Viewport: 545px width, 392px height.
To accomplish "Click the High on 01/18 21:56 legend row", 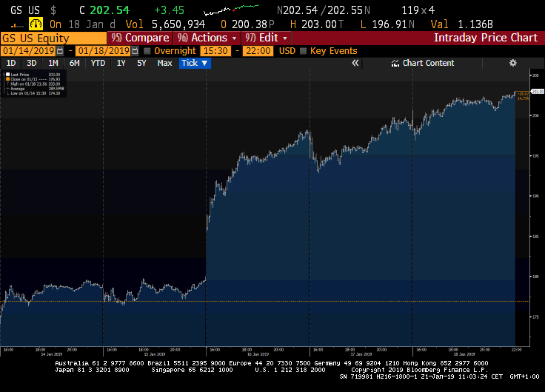I will [x=35, y=84].
